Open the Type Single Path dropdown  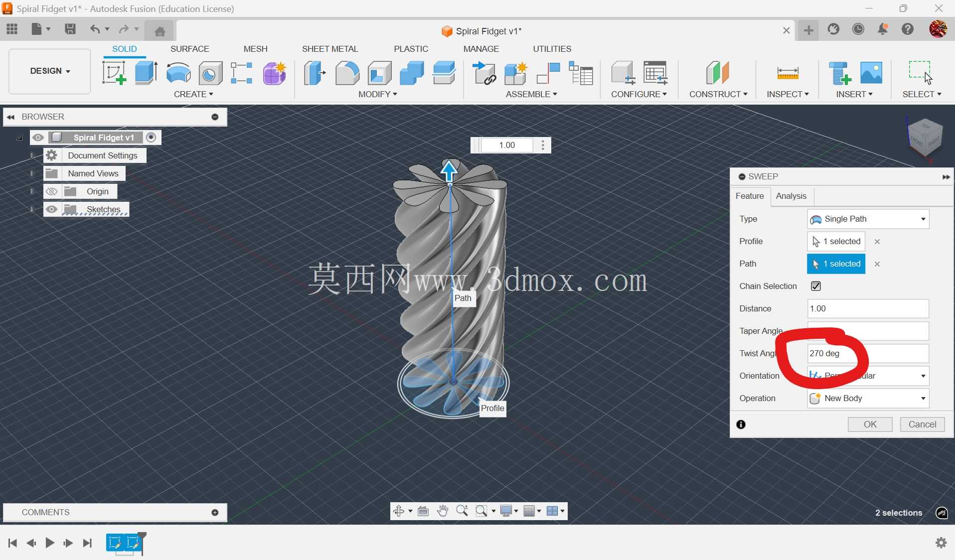868,219
